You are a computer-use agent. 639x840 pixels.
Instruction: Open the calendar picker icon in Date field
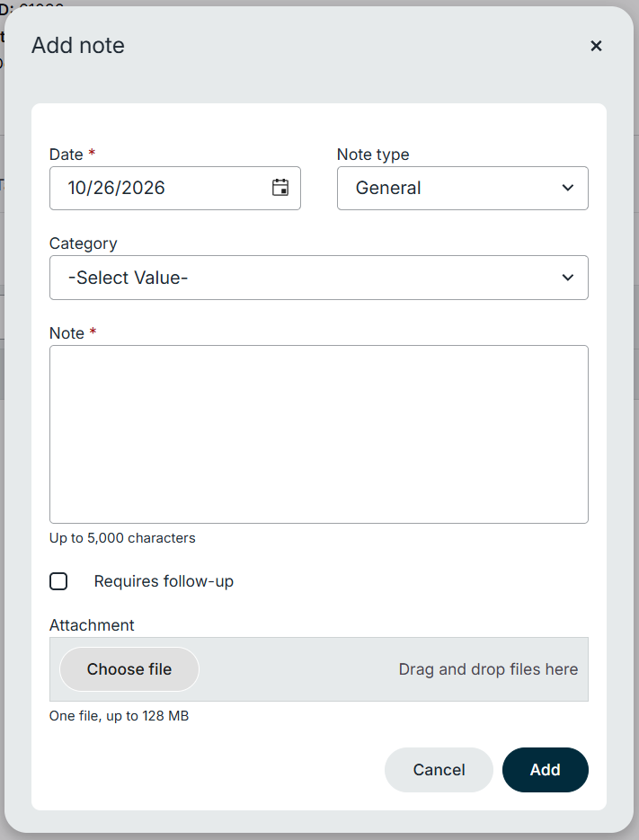(280, 188)
